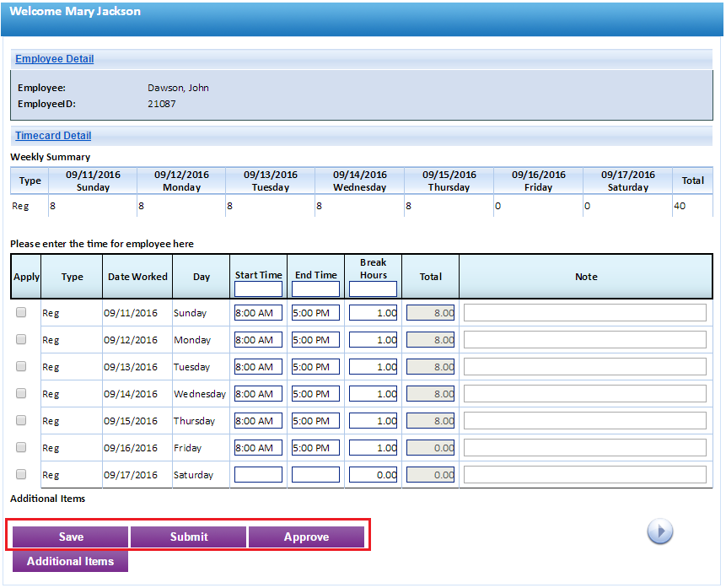The image size is (726, 588).
Task: Select the Apply checkbox for Friday 09/16/2016
Action: coord(21,447)
